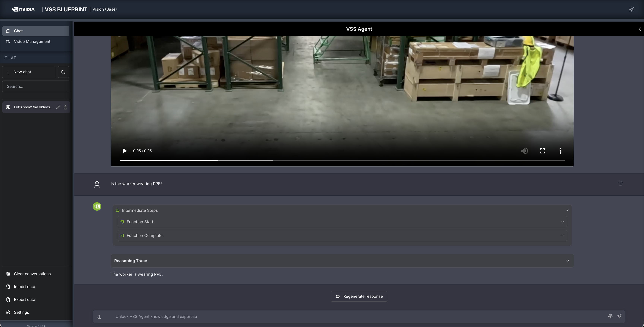Toggle the light/dark theme sun icon
Image resolution: width=644 pixels, height=327 pixels.
click(632, 9)
